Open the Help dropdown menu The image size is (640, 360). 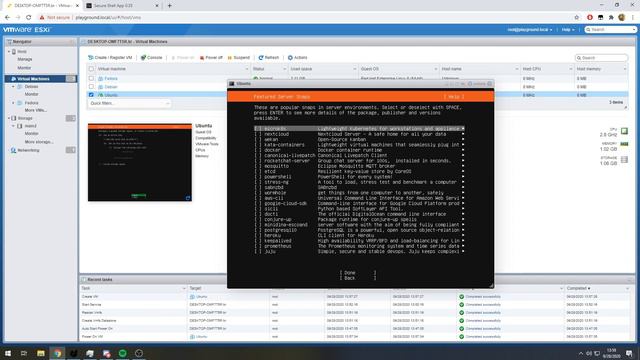point(568,30)
